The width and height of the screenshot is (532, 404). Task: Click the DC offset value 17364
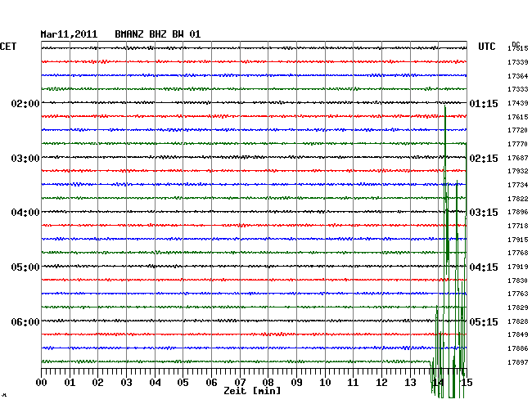(518, 76)
